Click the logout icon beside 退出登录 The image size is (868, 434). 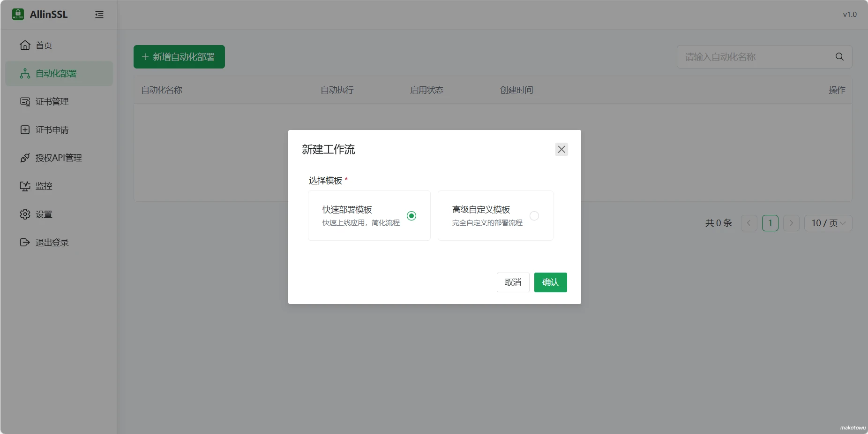[25, 242]
